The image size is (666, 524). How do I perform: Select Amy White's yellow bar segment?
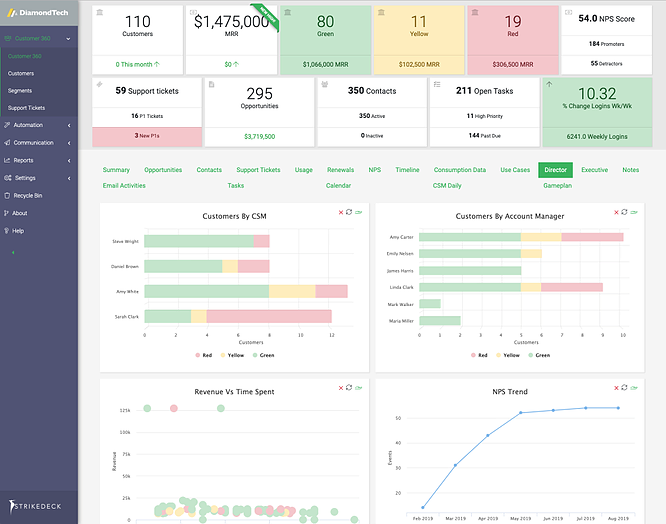(292, 291)
